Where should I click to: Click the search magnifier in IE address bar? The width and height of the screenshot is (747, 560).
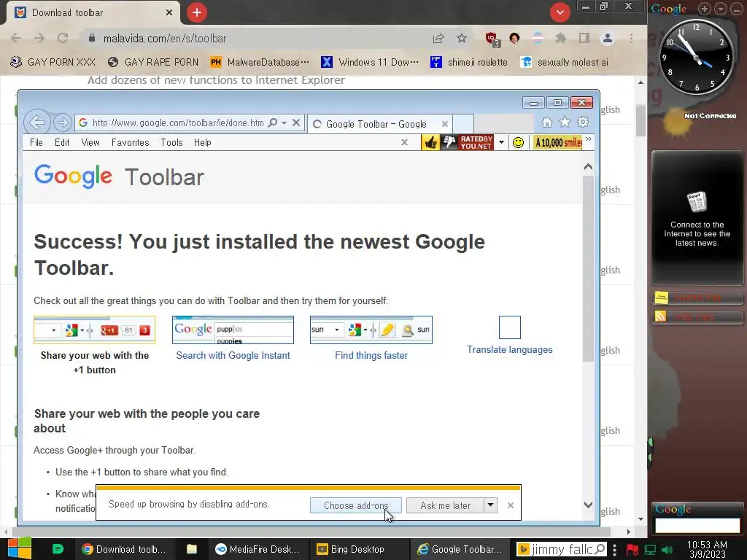click(273, 122)
